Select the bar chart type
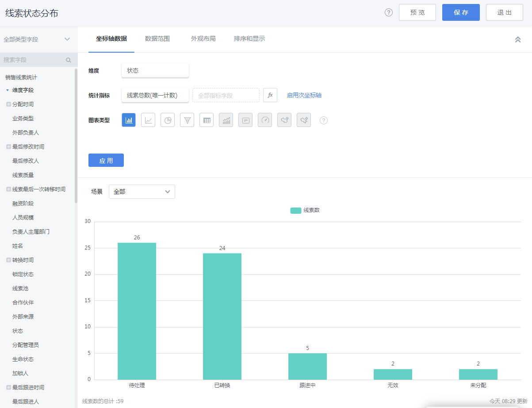Viewport: 532px width, 408px height. (x=129, y=120)
